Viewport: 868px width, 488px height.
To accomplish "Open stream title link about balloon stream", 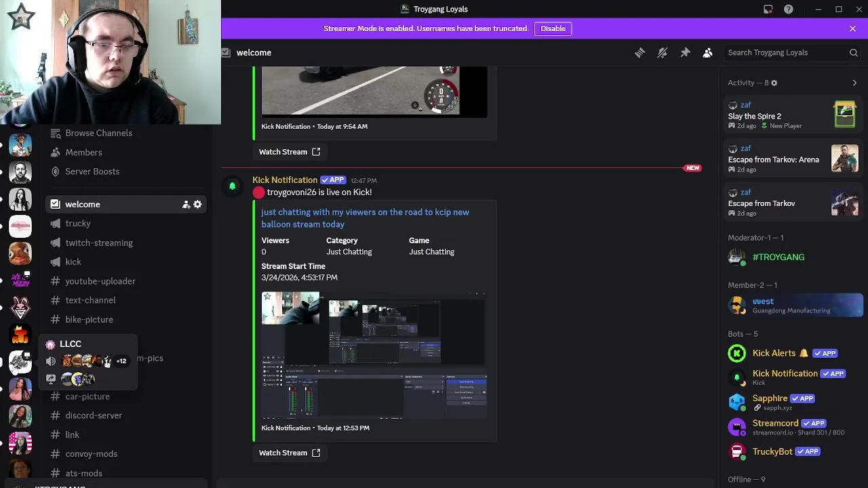I will (x=365, y=218).
